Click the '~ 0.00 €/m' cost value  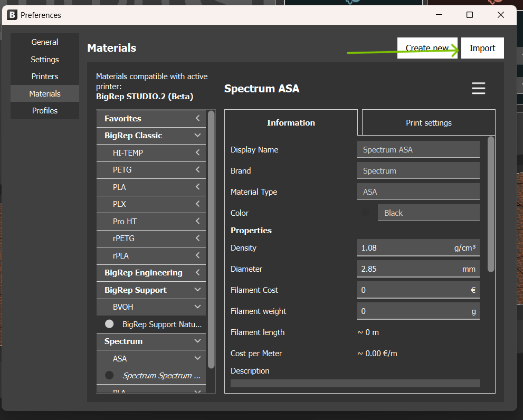point(377,354)
